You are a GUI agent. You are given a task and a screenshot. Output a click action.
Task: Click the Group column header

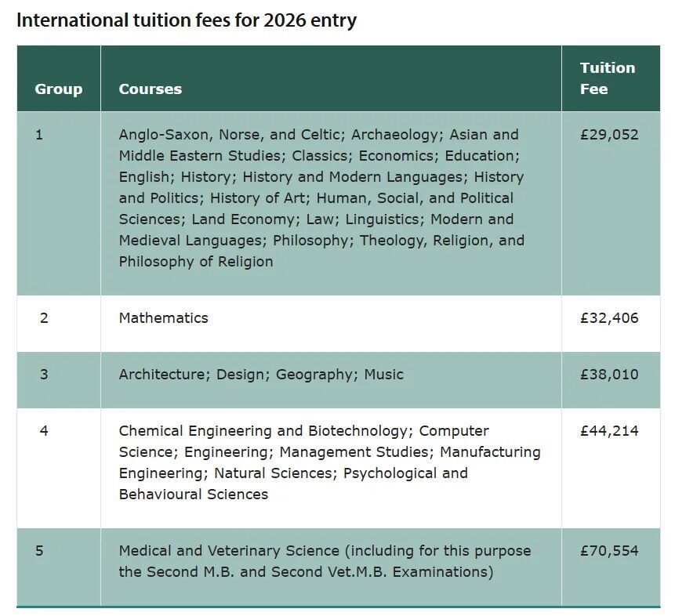tap(58, 89)
